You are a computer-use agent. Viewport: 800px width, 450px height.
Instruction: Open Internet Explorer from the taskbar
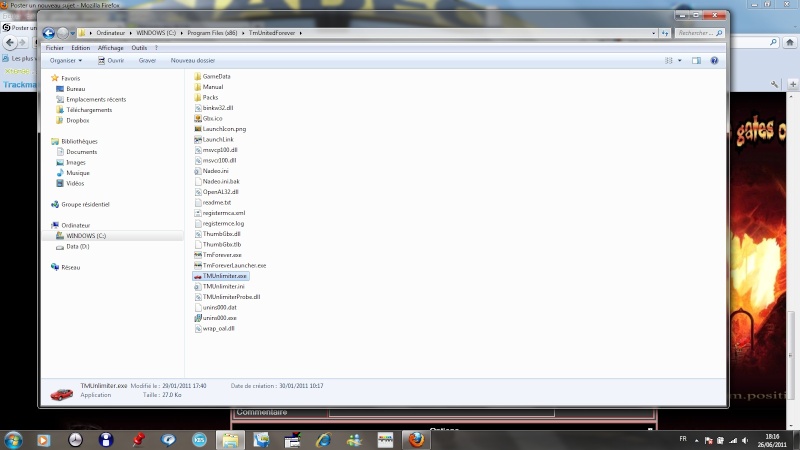(x=323, y=440)
